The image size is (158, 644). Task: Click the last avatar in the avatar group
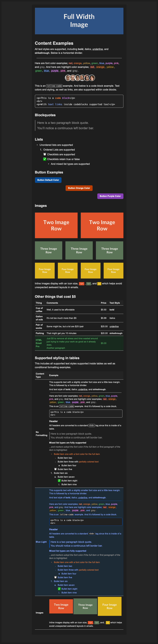92,78
